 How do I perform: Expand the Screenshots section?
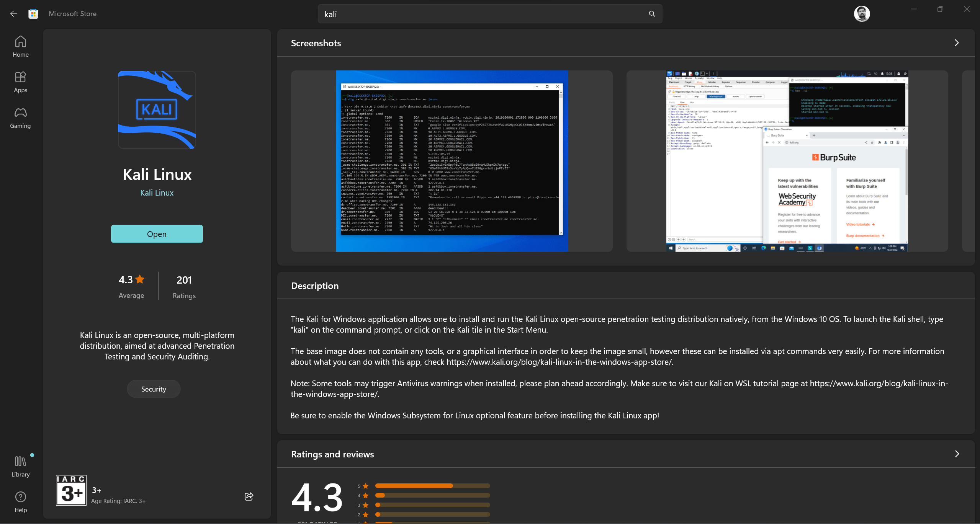coord(957,42)
